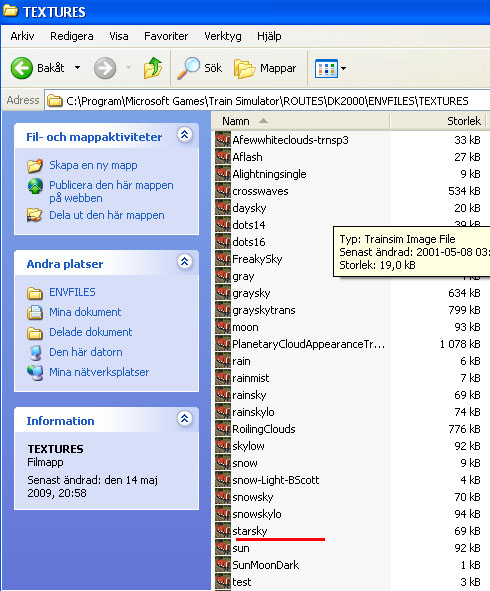
Task: Go up one folder level icon
Action: pyautogui.click(x=153, y=68)
